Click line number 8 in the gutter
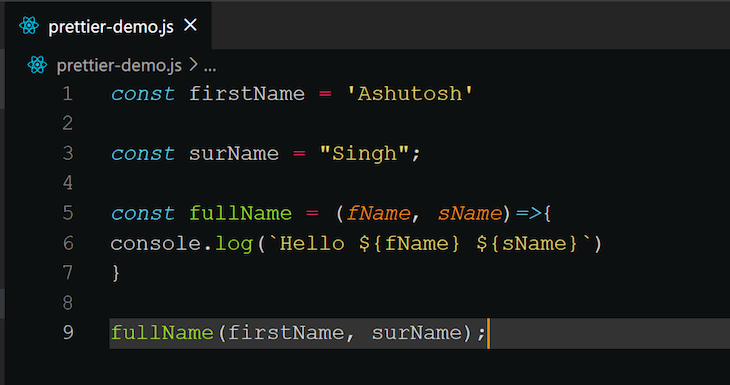The image size is (730, 385). [68, 303]
